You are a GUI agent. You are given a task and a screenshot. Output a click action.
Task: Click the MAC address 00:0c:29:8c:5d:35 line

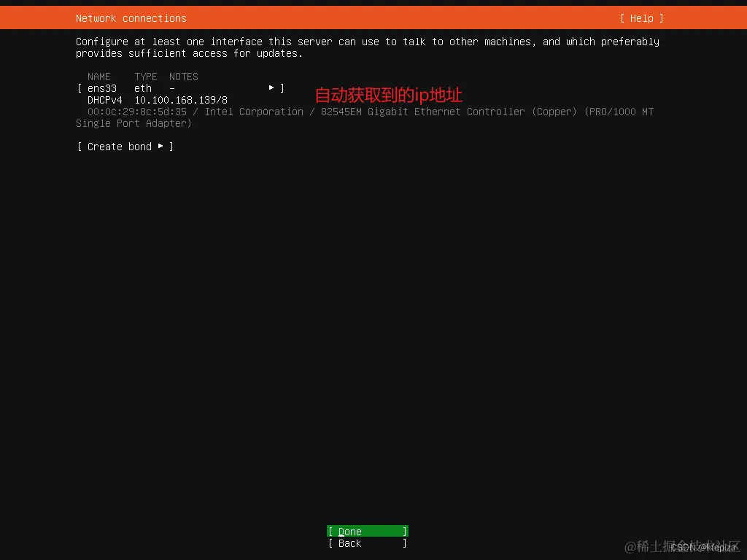point(365,117)
